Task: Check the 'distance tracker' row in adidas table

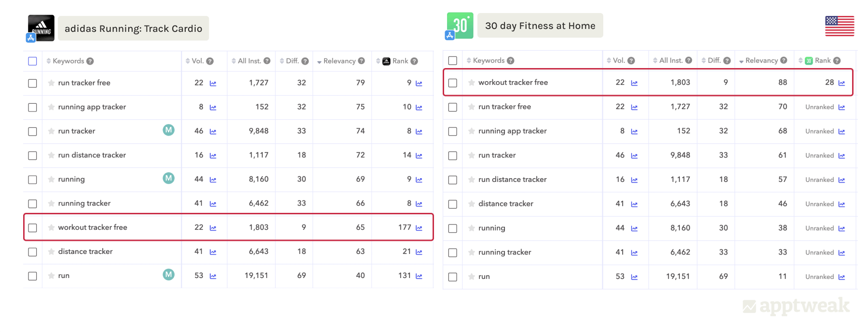Action: (x=32, y=252)
